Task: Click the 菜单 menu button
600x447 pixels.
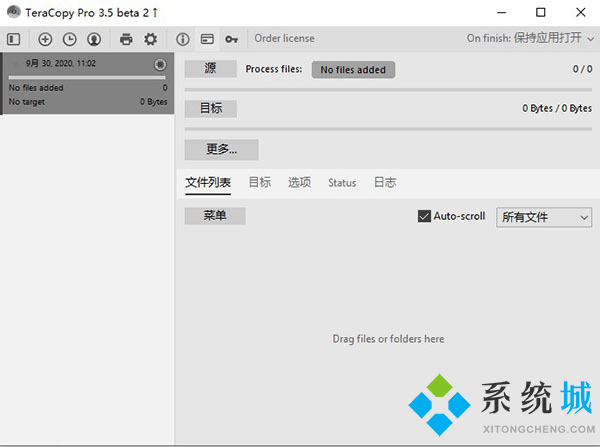Action: tap(215, 216)
